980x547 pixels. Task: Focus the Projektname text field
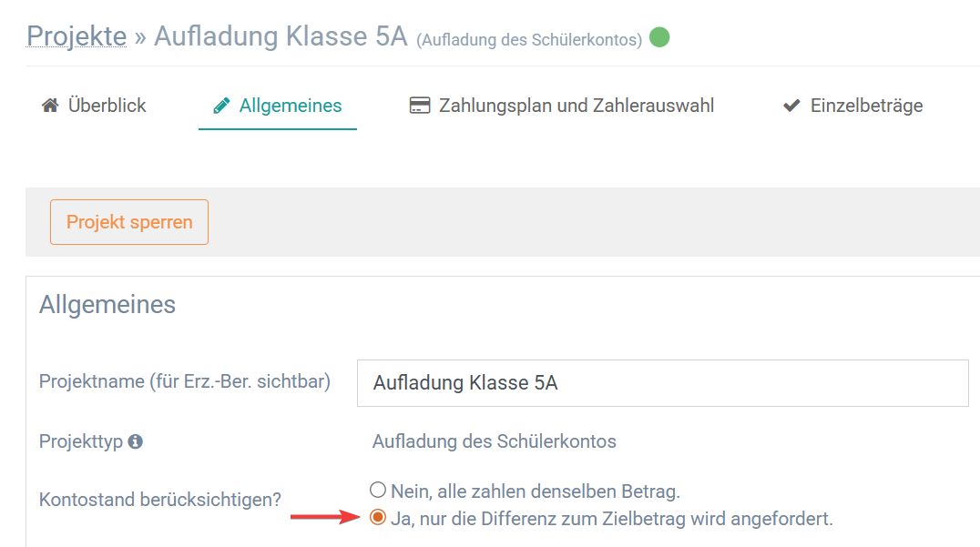[662, 383]
